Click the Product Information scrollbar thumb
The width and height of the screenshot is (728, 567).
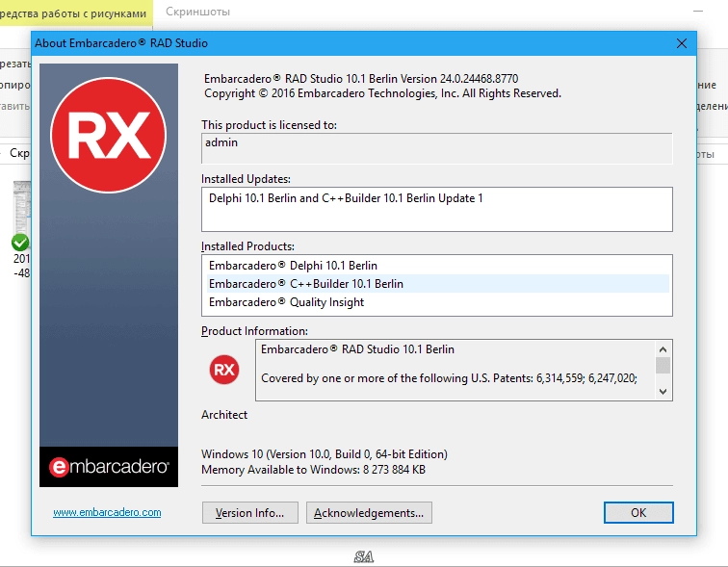tap(663, 365)
